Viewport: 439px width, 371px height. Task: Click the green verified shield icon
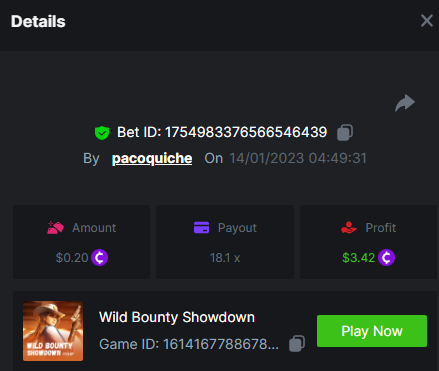coord(102,133)
